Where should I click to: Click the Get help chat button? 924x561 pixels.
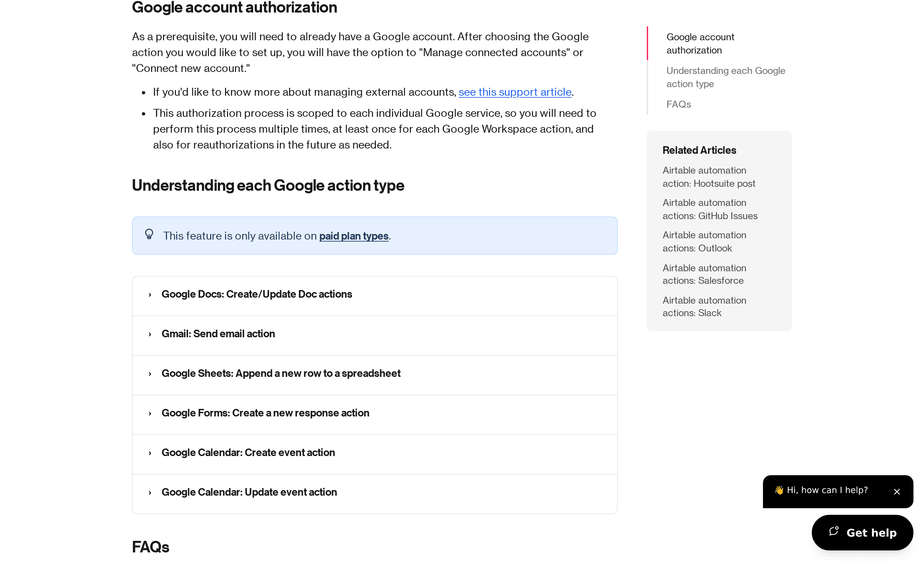tap(862, 533)
